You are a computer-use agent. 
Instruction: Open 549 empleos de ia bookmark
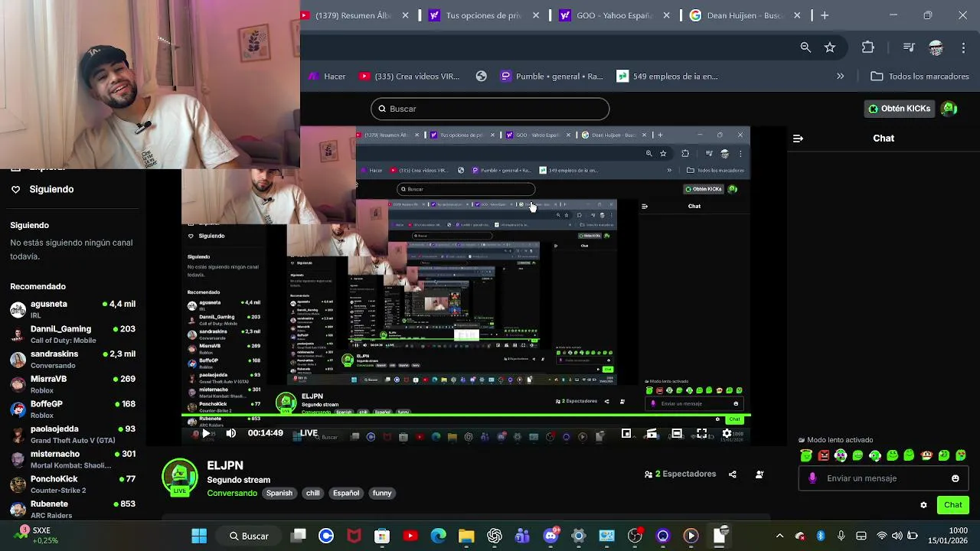click(667, 77)
